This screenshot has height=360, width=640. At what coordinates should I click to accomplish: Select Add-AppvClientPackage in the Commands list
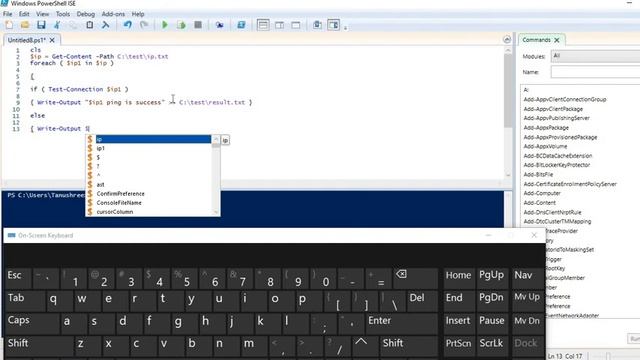(553, 109)
